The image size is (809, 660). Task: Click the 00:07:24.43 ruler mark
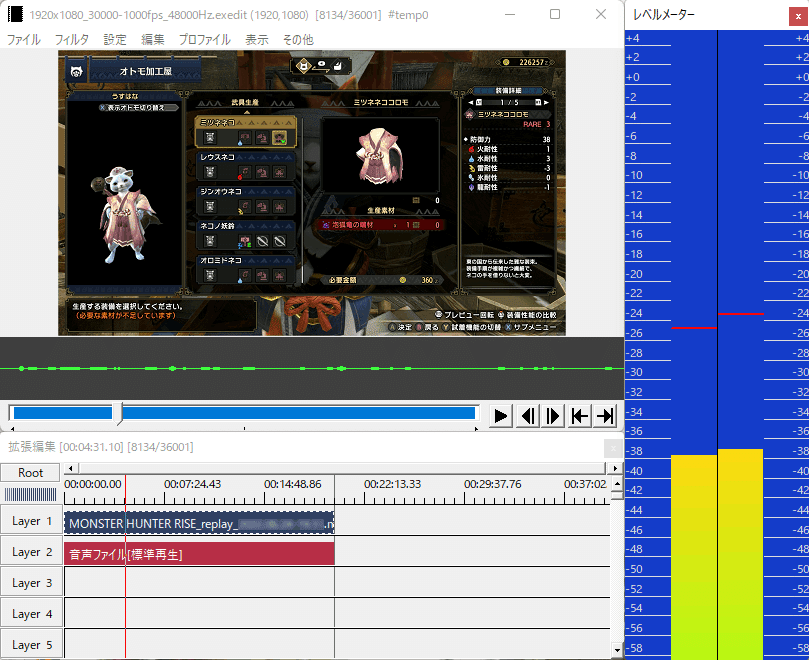point(192,485)
